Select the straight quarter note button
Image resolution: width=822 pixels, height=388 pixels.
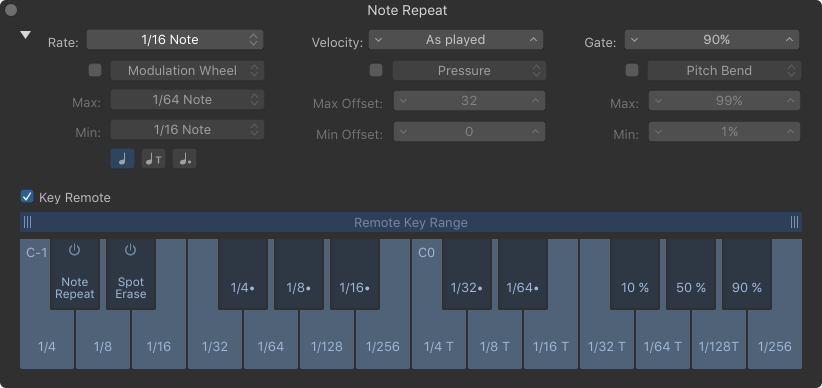click(122, 159)
